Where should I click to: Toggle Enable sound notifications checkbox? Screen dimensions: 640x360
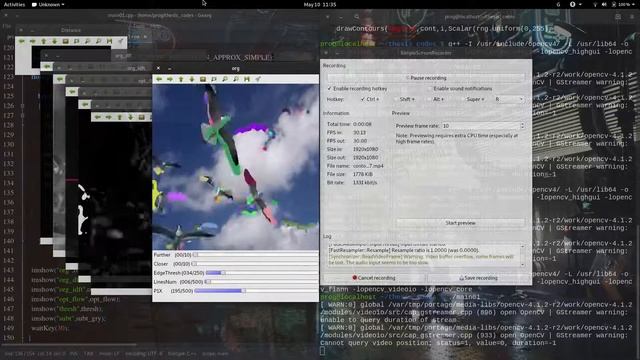point(459,89)
